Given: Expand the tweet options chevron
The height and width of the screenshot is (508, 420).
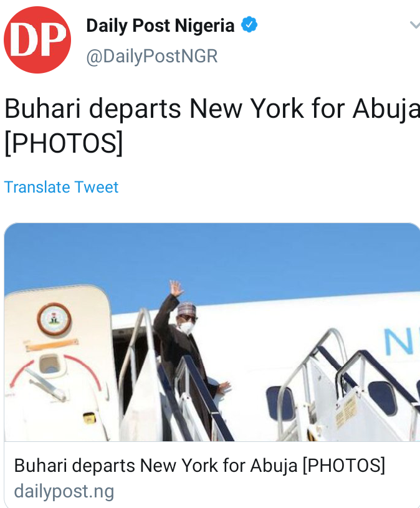Looking at the screenshot, I should pos(415,25).
